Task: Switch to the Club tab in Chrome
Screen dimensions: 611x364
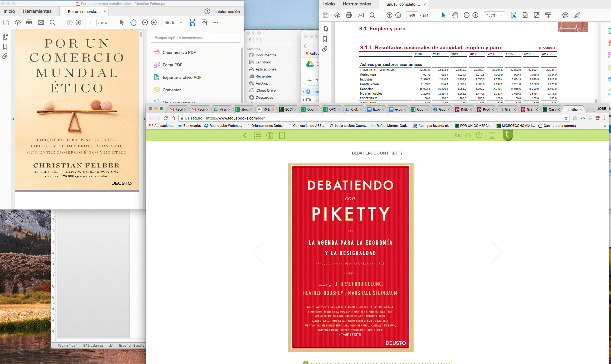Action: coord(354,109)
